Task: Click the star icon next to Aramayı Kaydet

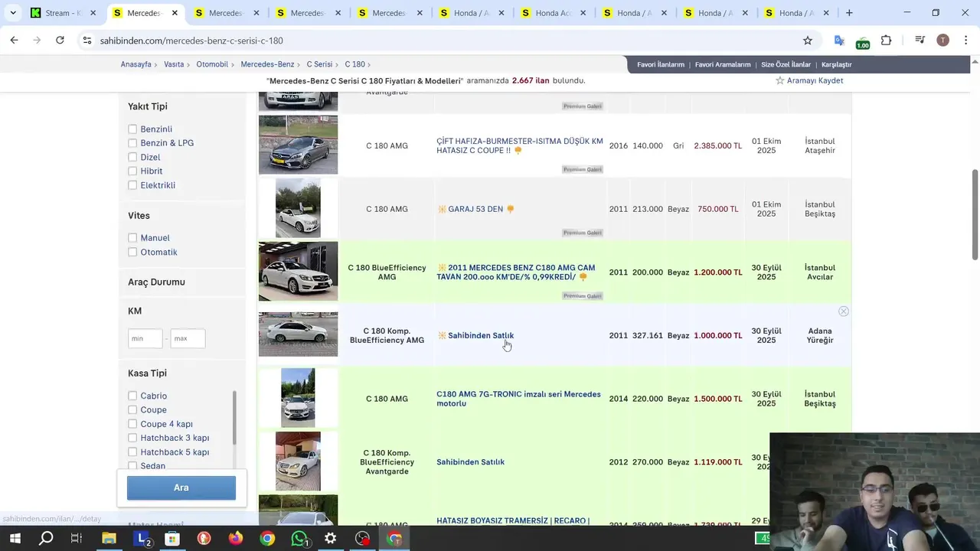Action: point(779,80)
